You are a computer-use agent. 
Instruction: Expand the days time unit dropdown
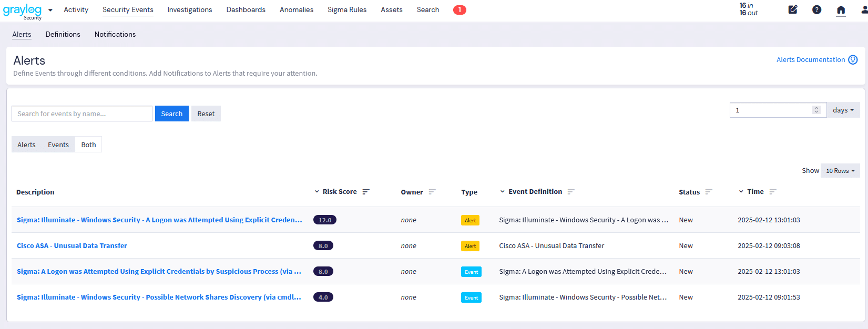coord(843,110)
